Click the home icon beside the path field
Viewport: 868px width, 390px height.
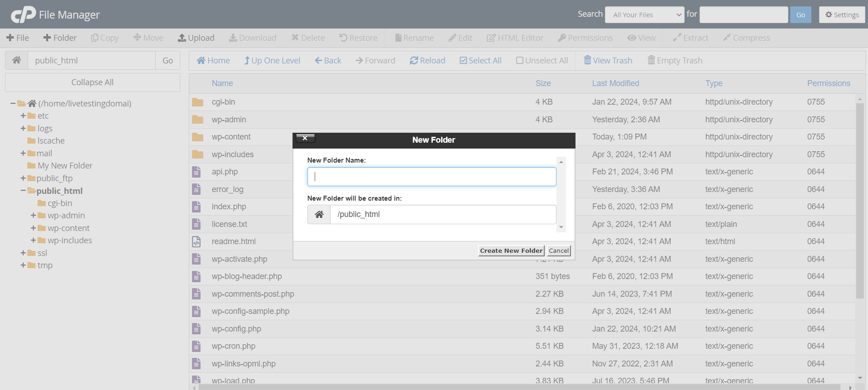(17, 60)
